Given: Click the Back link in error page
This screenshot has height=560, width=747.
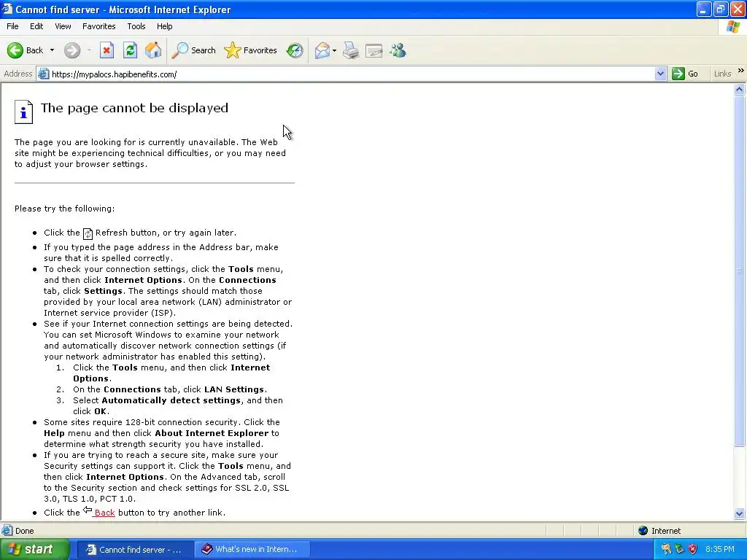Looking at the screenshot, I should tap(104, 513).
